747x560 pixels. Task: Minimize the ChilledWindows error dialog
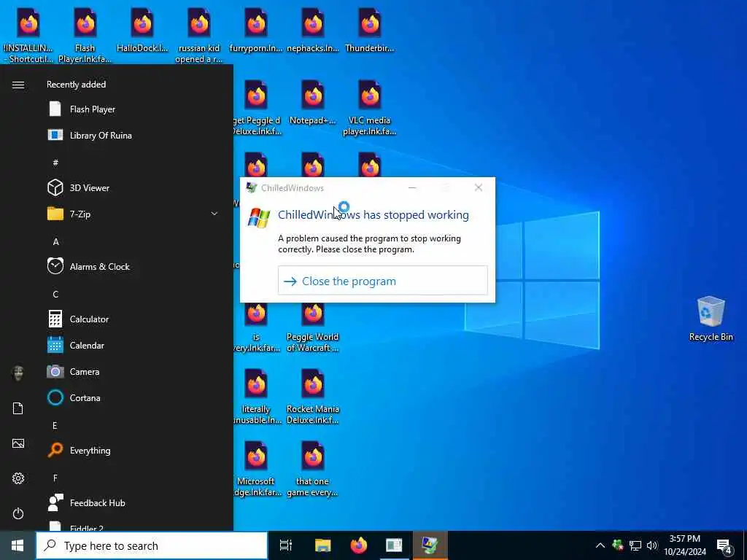(412, 188)
